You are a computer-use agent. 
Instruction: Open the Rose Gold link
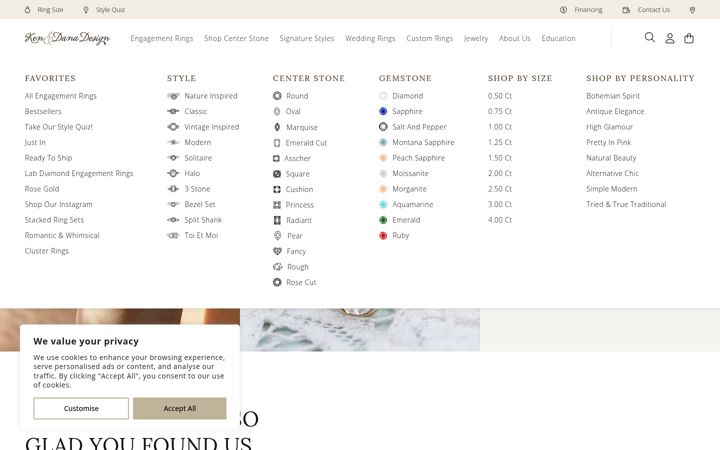[42, 189]
